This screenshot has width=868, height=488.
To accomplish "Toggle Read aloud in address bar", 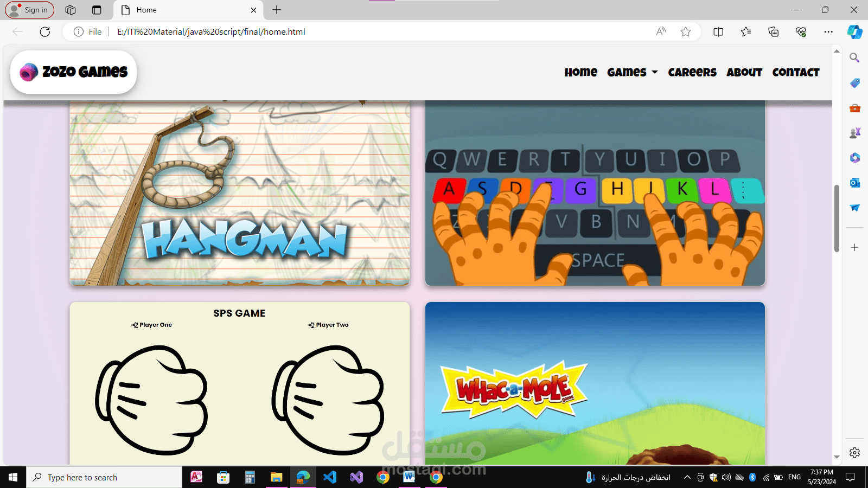I will pyautogui.click(x=661, y=31).
